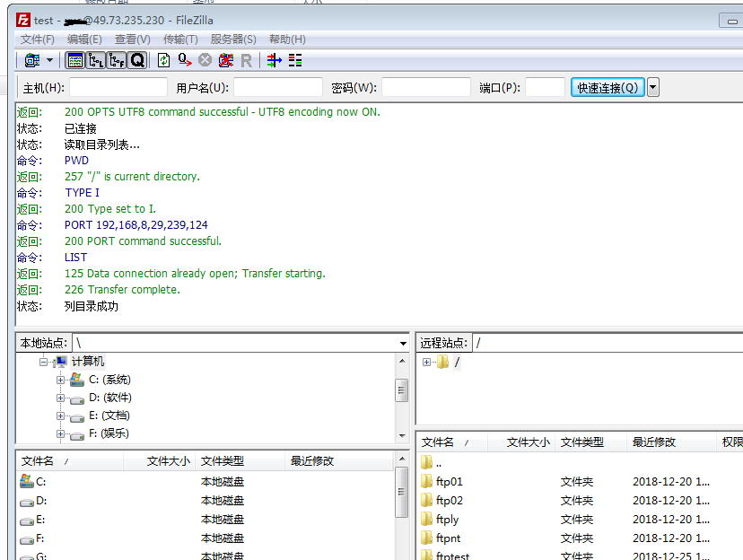
Task: Select remote folder ftply
Action: (x=581, y=520)
